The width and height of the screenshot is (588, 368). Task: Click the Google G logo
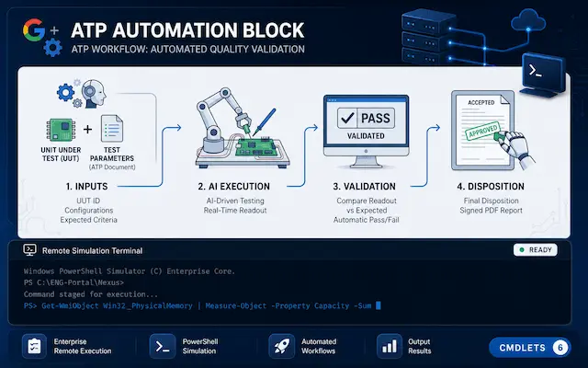coord(34,29)
